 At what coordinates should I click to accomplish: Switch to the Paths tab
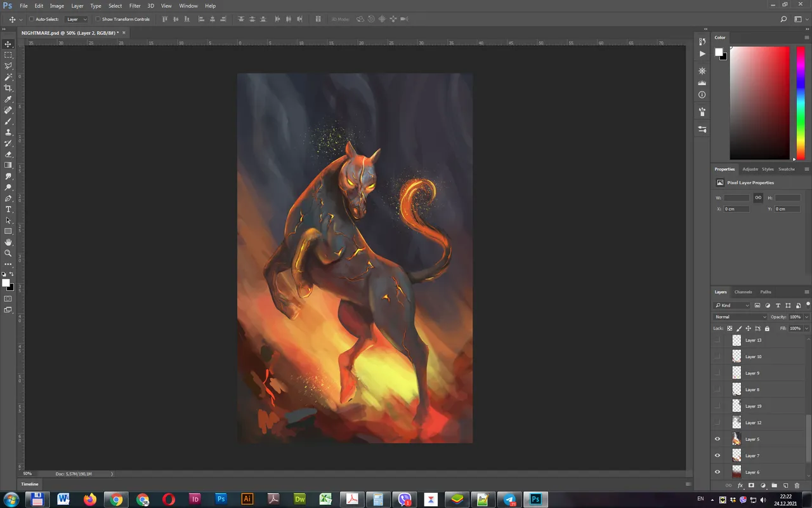click(x=766, y=292)
